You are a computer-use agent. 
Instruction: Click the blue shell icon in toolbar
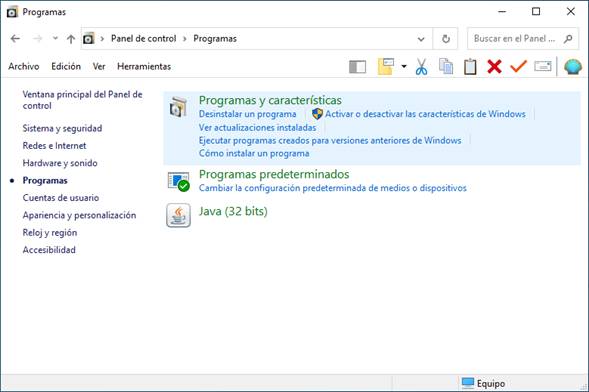pos(573,67)
